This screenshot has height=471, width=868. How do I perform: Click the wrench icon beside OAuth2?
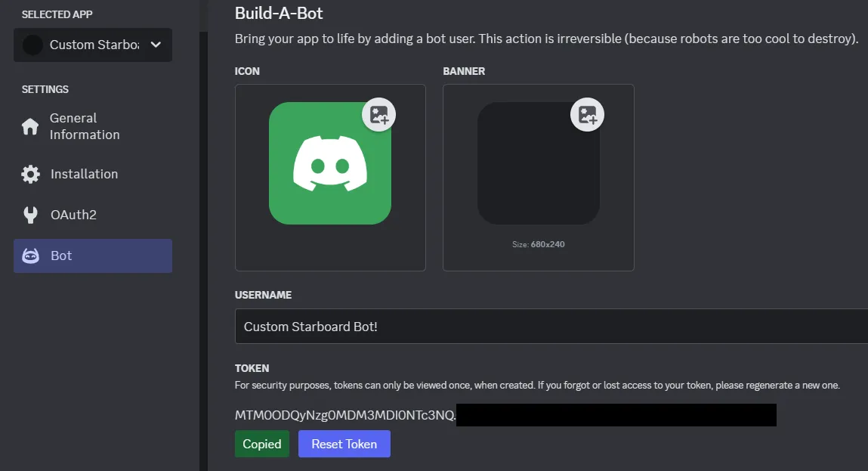pyautogui.click(x=30, y=215)
